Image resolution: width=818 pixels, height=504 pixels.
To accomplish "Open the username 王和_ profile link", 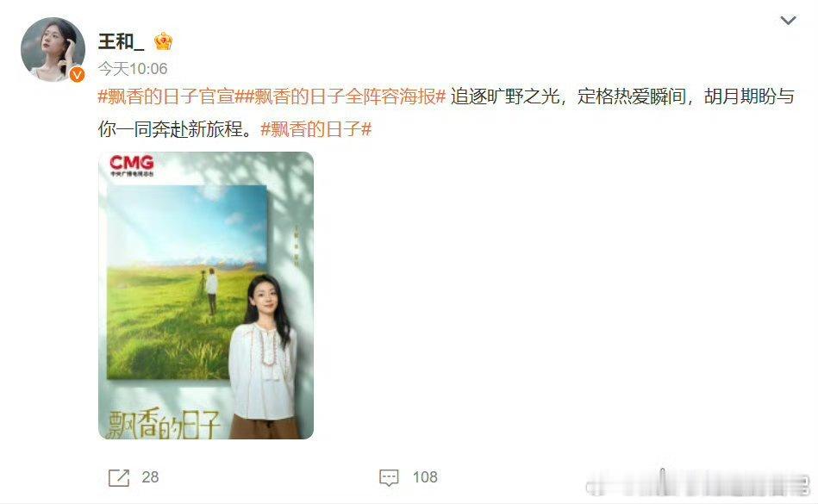I will coord(121,41).
